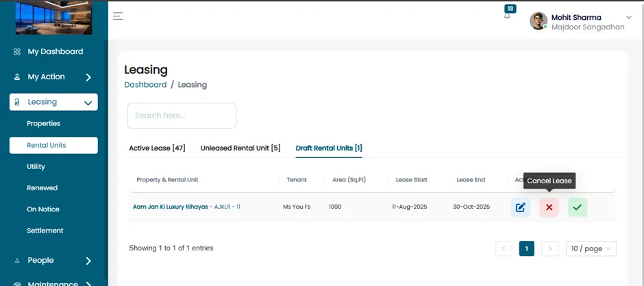Open notifications bell with 13 badge

[508, 15]
